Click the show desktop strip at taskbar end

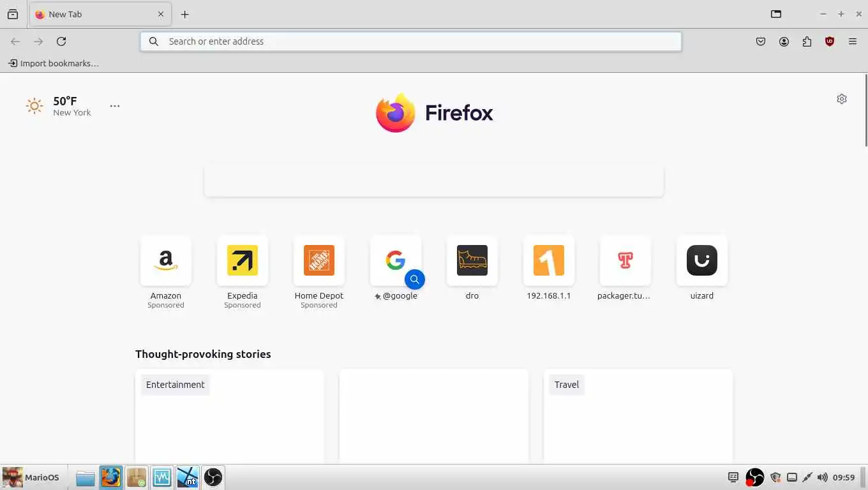pos(864,477)
